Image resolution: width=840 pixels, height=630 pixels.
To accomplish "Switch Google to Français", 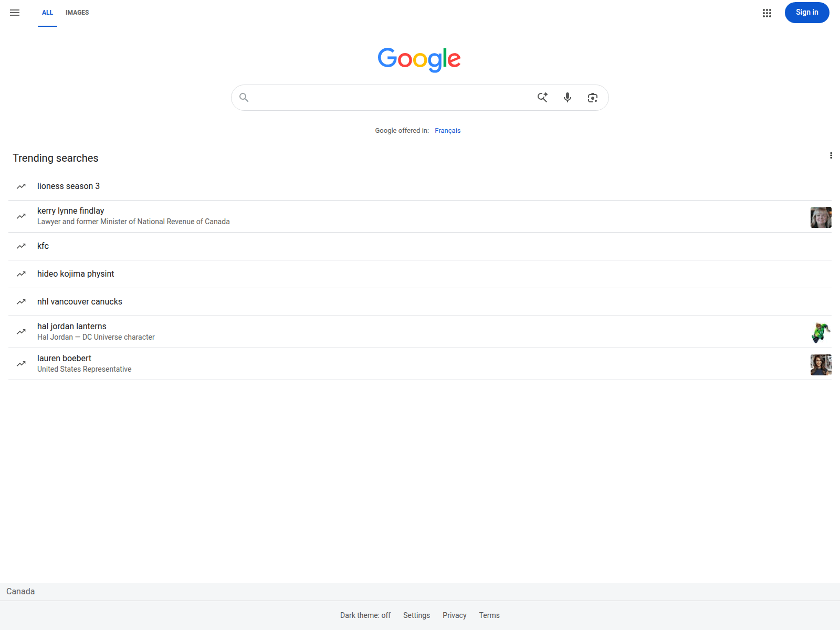I will coord(447,131).
